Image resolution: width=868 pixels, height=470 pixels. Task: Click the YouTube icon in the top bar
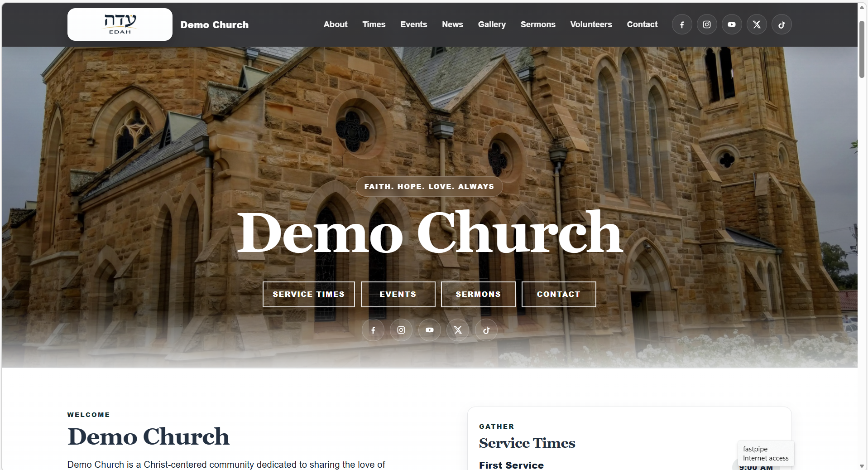tap(731, 24)
